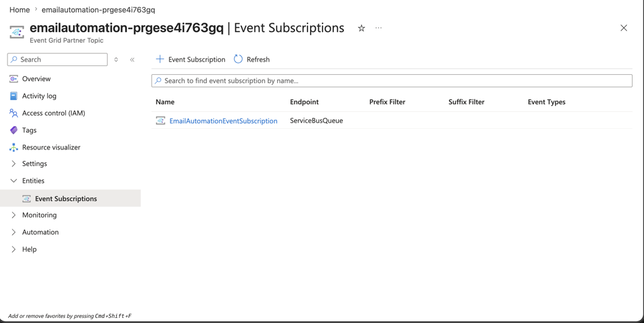Click the event subscription name search box

pos(392,81)
